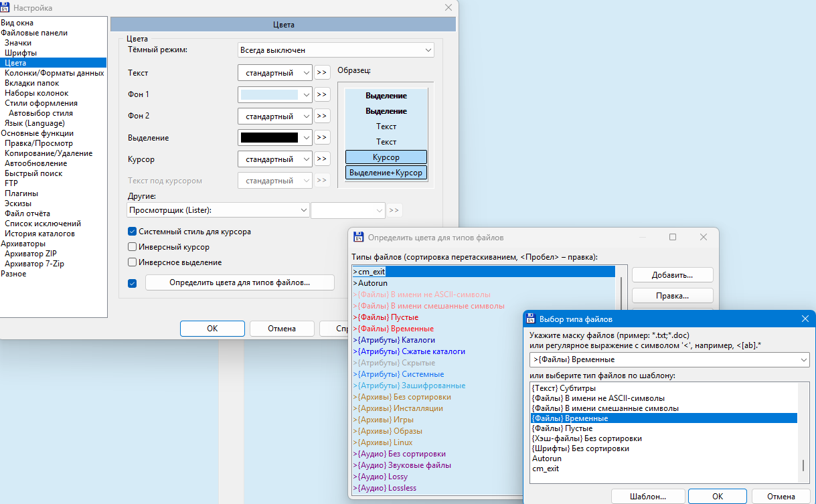
Task: Click the black Выделение color swatch
Action: tap(268, 137)
